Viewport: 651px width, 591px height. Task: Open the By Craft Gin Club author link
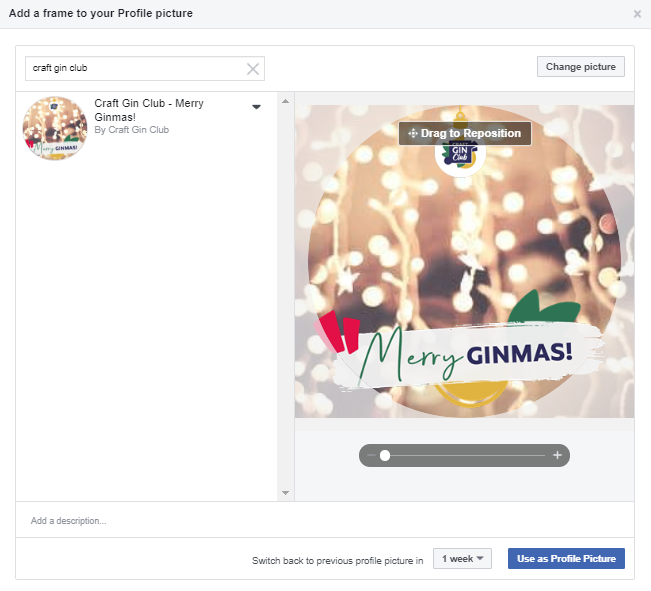[132, 130]
